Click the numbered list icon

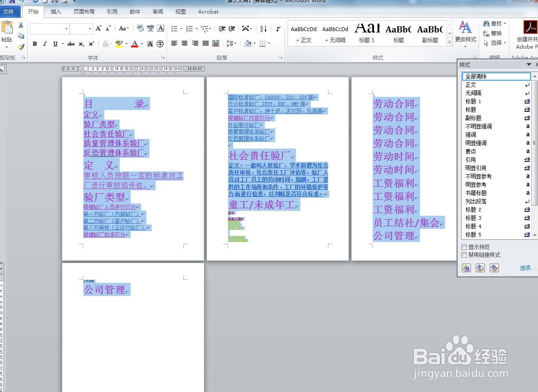click(189, 29)
